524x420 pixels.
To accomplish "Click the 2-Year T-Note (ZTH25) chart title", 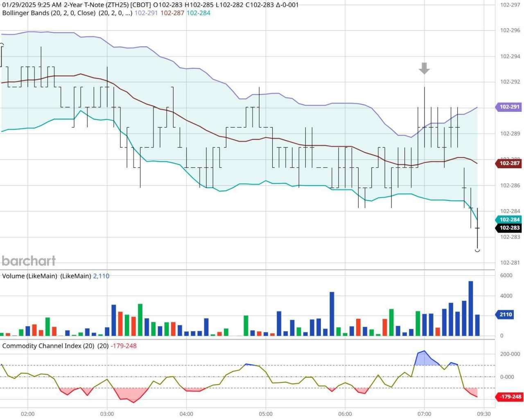I will coord(96,5).
